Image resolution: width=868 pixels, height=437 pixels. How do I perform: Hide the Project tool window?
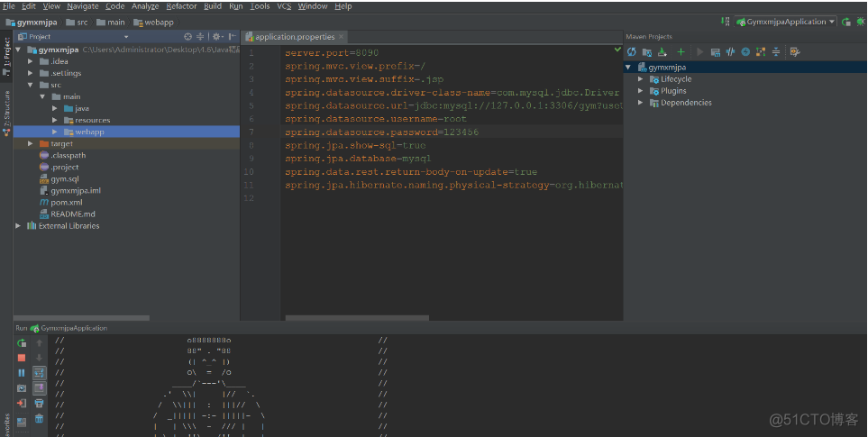(233, 37)
